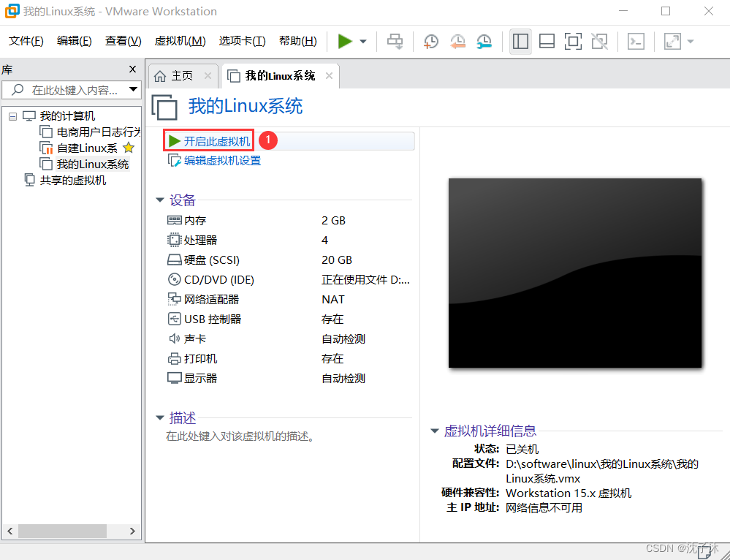Open the console view toolbar icon

pyautogui.click(x=636, y=41)
